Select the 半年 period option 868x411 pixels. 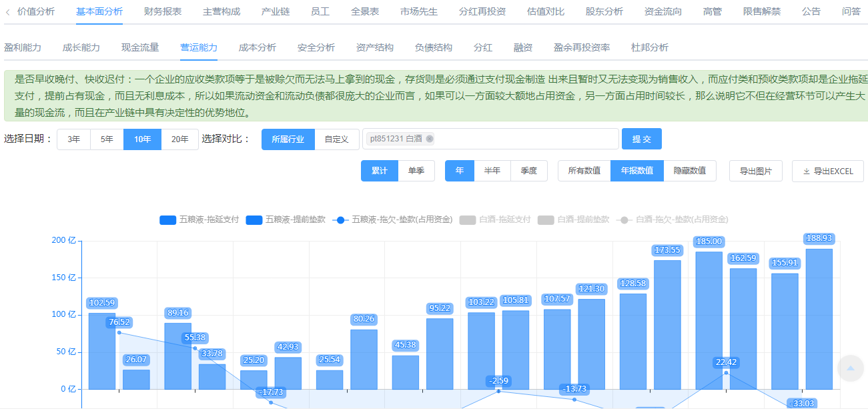[492, 171]
